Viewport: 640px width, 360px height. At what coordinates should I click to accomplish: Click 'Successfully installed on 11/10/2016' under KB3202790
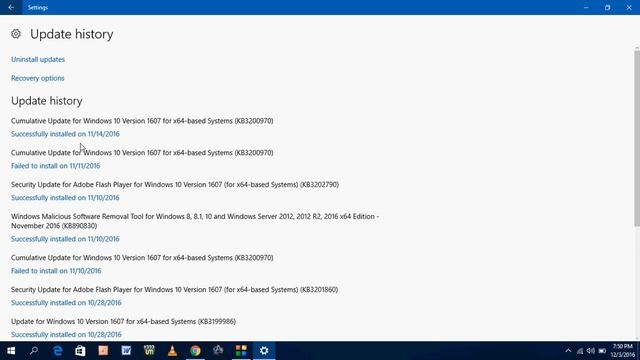pyautogui.click(x=65, y=198)
